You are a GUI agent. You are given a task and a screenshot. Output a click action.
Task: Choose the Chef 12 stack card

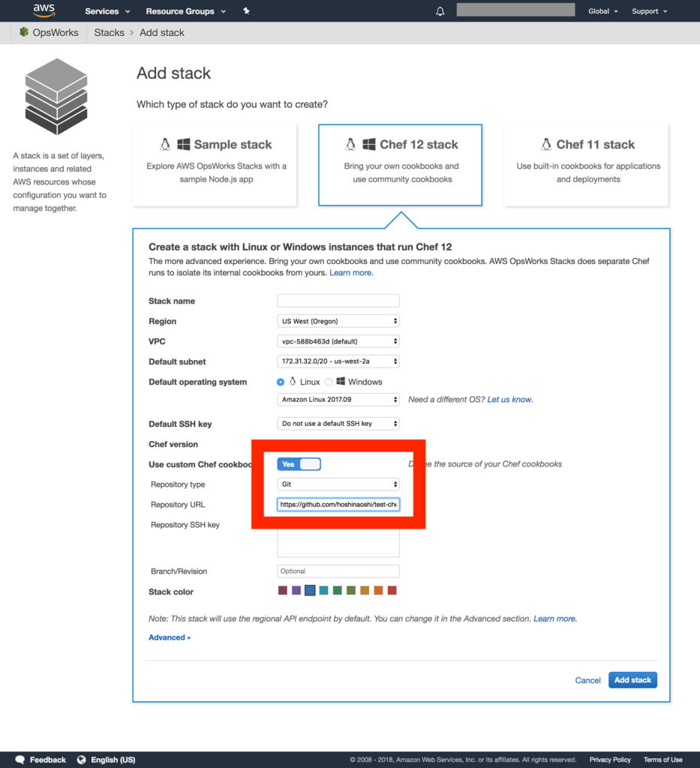pos(400,165)
